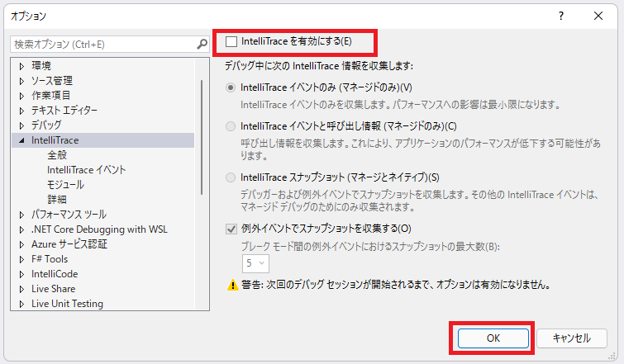Close the オプション dialog window
The image size is (624, 364).
tap(598, 16)
